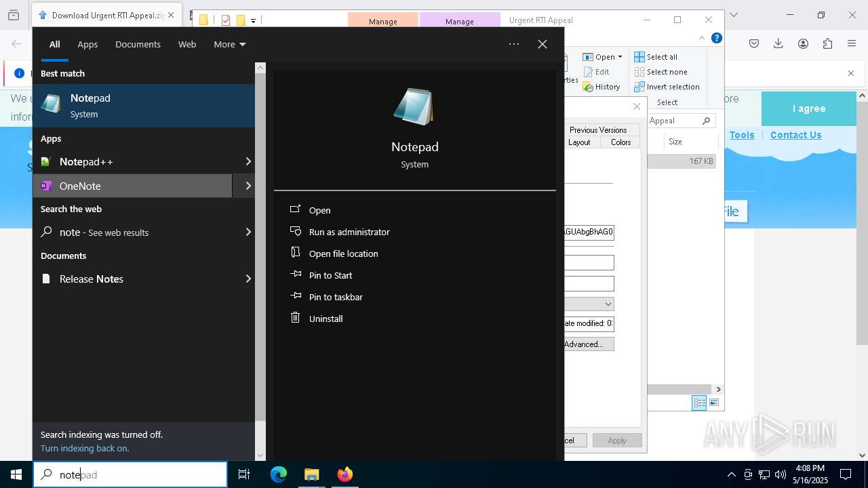Collapse the Explorer ribbon chevron
Screen dimensions: 868x488
(702, 39)
